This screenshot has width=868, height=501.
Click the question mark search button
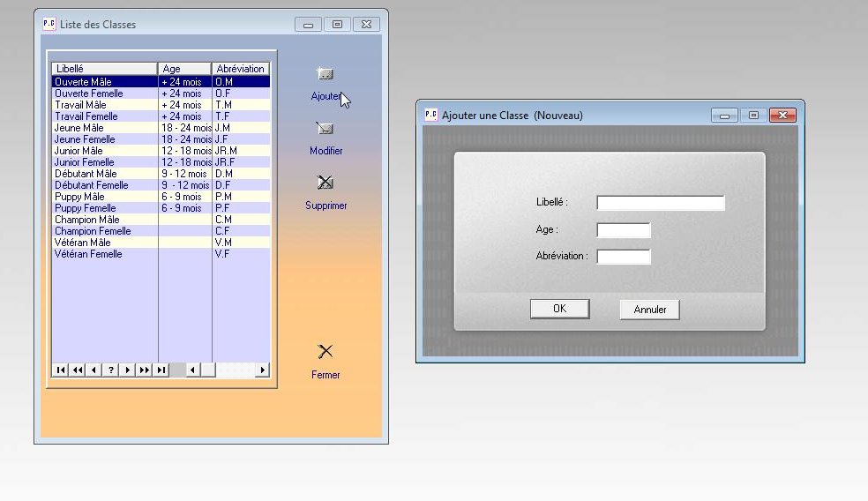point(110,370)
